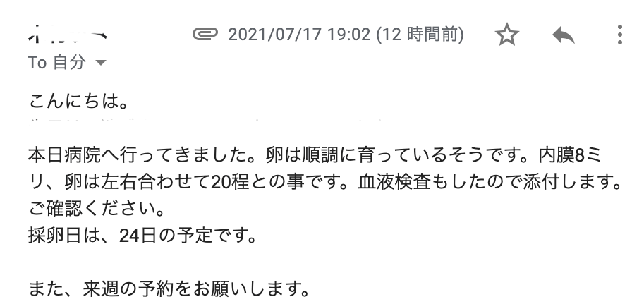
Task: Click the (12 時間前) relative time
Action: coord(420,35)
